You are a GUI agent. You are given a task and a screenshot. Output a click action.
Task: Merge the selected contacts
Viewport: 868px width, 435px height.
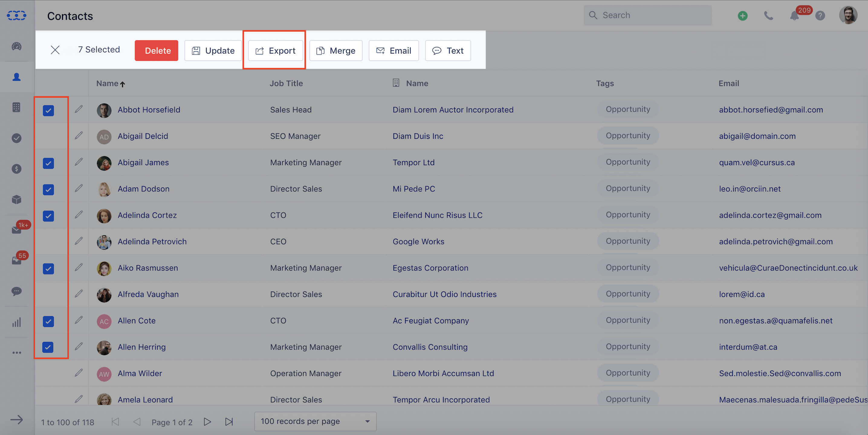[335, 51]
